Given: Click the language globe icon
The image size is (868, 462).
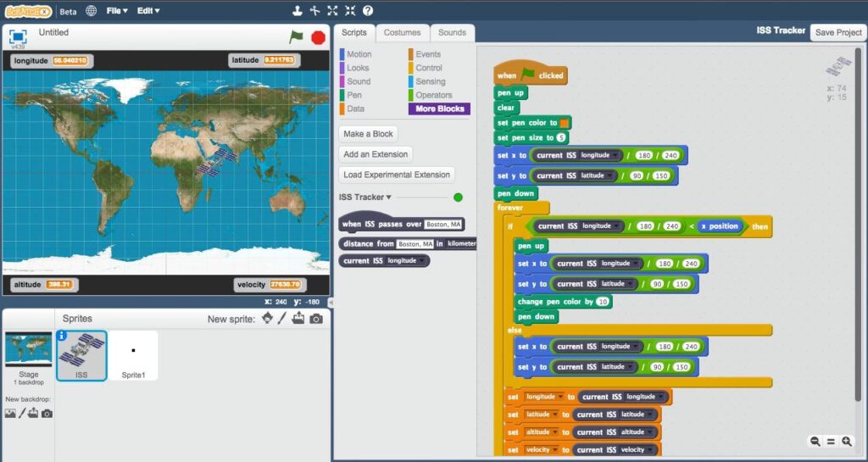Looking at the screenshot, I should [91, 11].
